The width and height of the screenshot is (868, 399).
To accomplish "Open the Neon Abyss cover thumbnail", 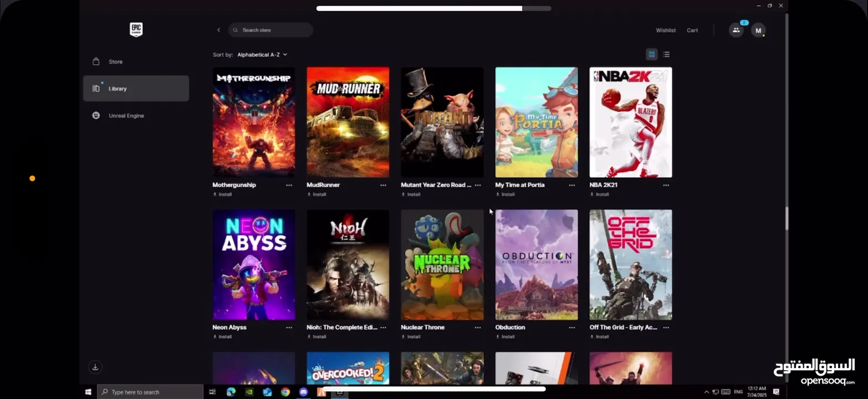I will click(254, 265).
